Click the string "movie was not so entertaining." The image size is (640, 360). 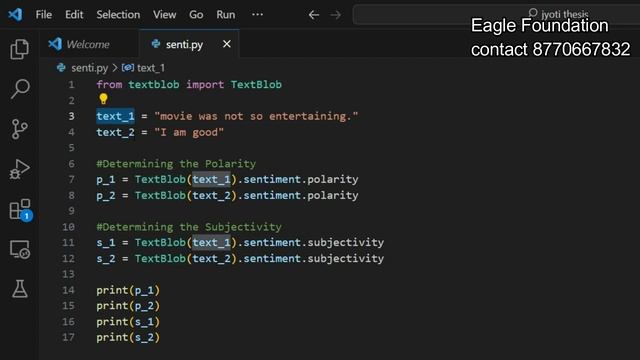(x=256, y=116)
